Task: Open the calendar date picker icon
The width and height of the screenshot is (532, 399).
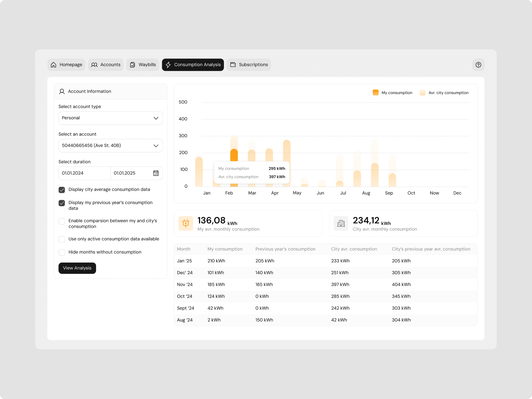Action: 156,173
